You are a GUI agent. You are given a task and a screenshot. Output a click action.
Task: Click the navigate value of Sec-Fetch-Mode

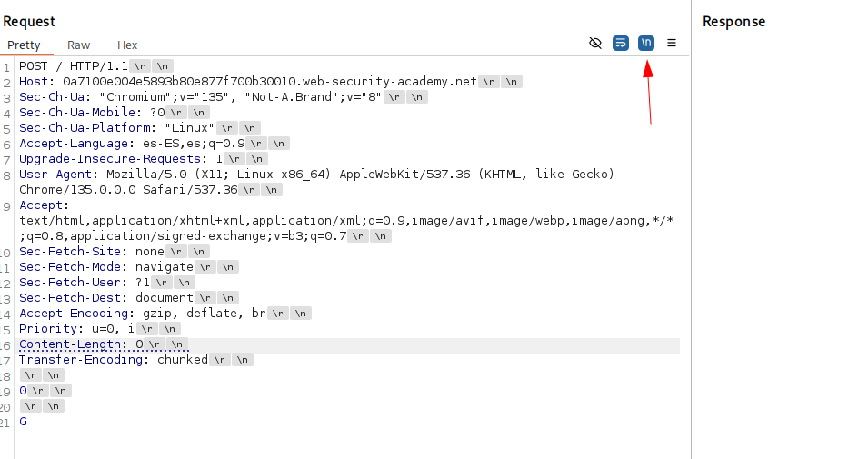165,268
